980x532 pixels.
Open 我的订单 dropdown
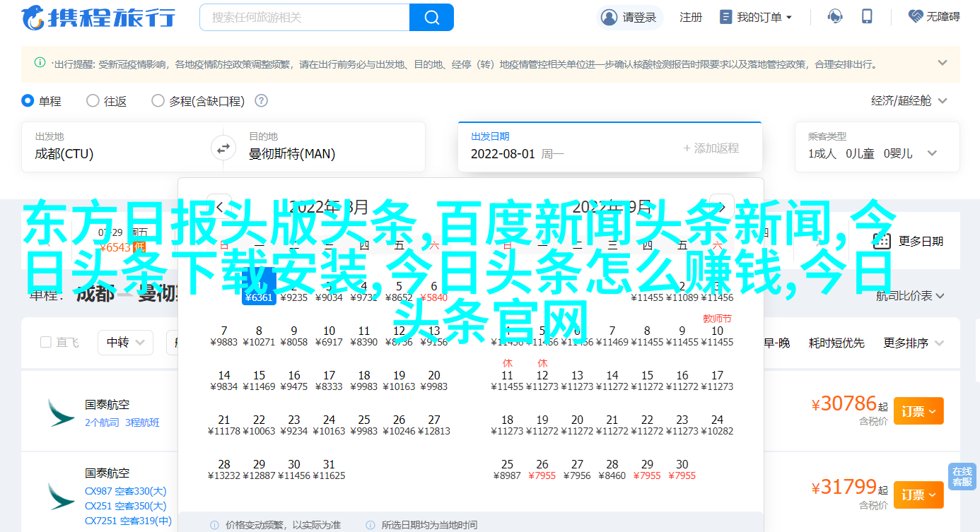pos(756,17)
